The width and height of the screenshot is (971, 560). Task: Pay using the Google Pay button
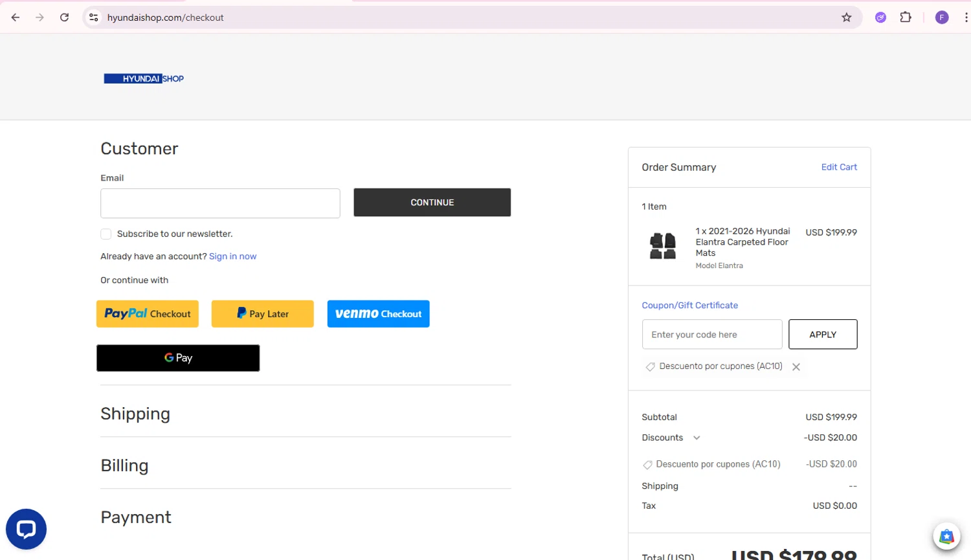[178, 358]
